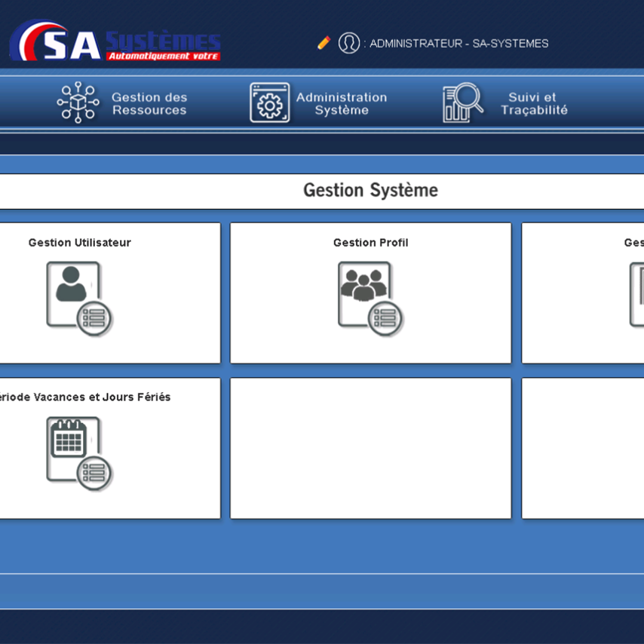Click the "Gestion Système" page heading
Image resolution: width=644 pixels, height=644 pixels.
pyautogui.click(x=370, y=190)
